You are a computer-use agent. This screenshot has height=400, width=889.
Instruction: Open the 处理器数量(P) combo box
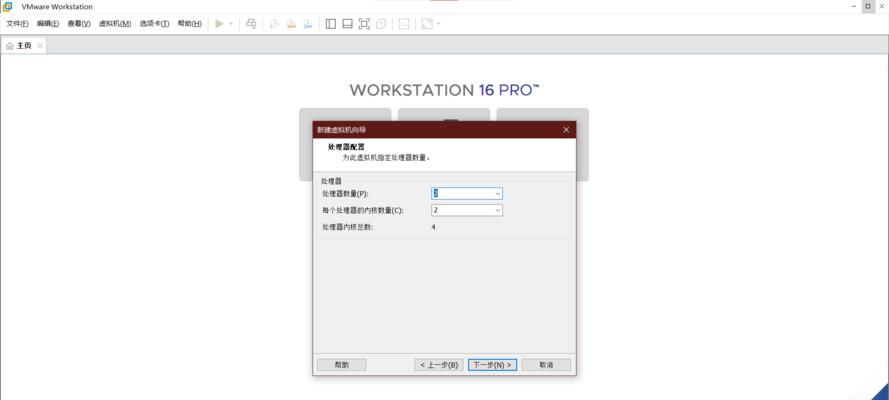[x=467, y=194]
